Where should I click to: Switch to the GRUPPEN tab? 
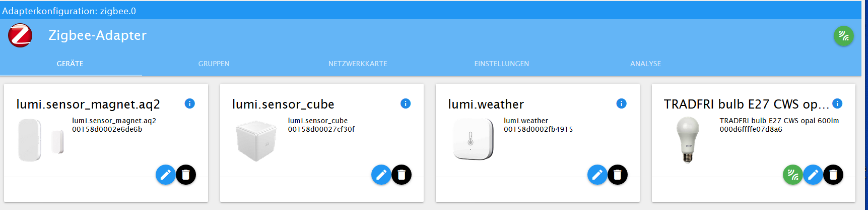pos(214,64)
